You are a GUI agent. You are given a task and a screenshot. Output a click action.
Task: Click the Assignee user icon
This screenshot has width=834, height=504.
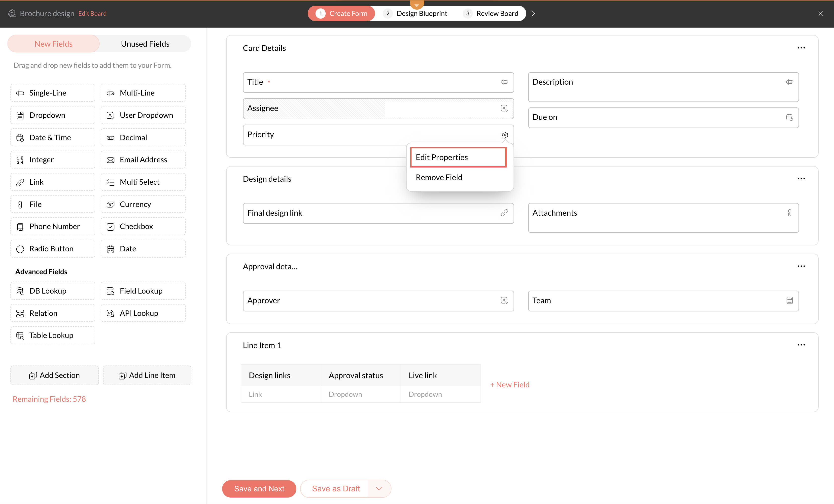[504, 108]
